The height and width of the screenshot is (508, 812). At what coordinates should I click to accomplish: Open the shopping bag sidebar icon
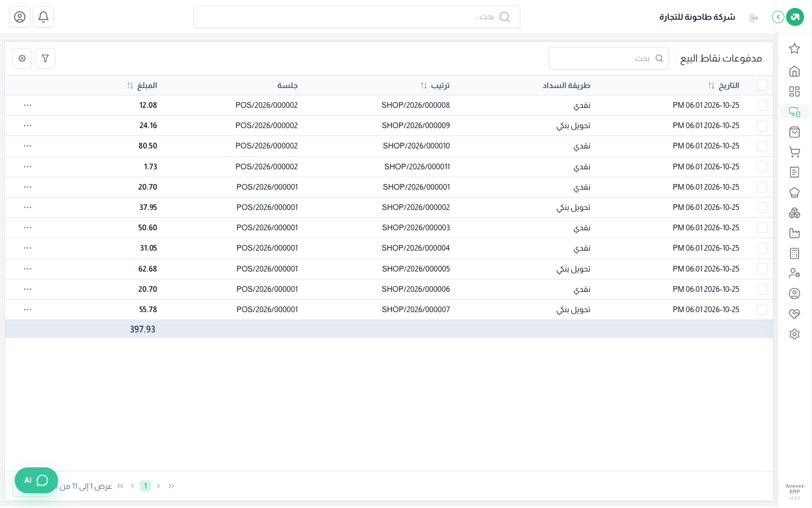pyautogui.click(x=795, y=132)
